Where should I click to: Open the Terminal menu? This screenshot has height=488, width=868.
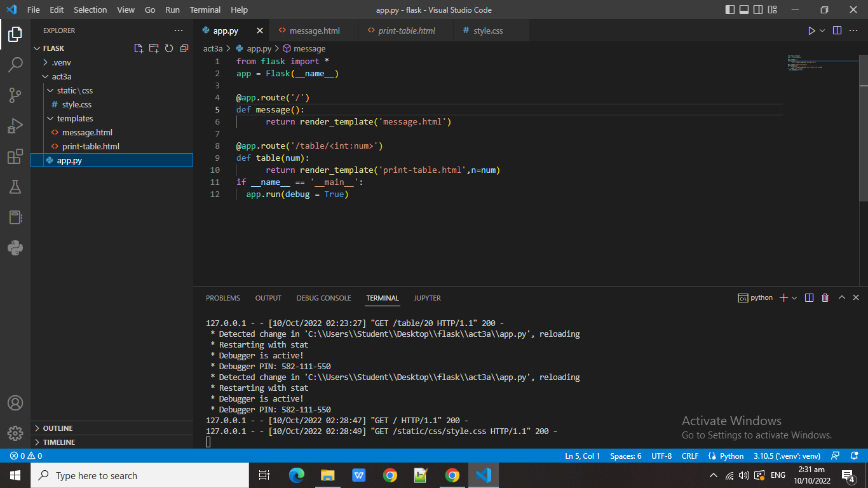click(x=205, y=10)
